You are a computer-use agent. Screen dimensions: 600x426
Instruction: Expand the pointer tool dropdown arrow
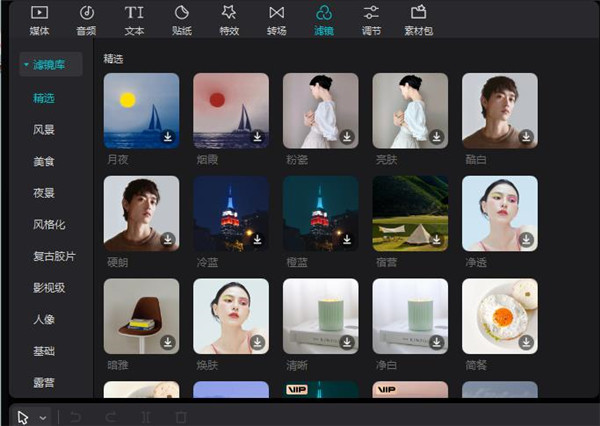[x=43, y=418]
